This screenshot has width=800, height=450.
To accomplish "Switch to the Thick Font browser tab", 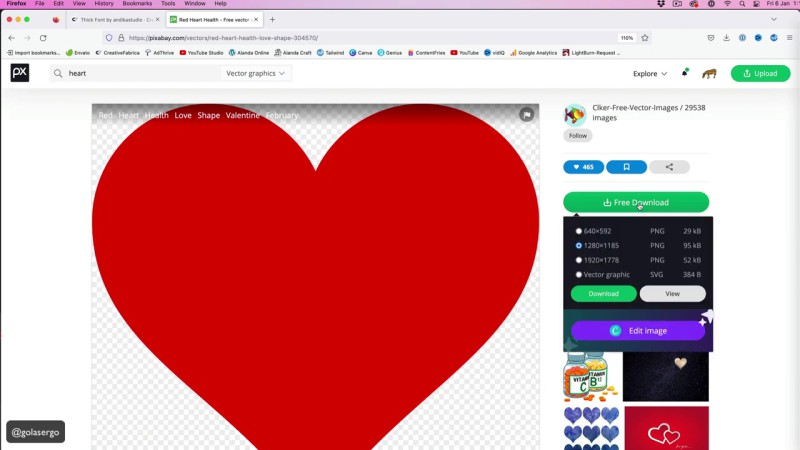I will [x=112, y=19].
